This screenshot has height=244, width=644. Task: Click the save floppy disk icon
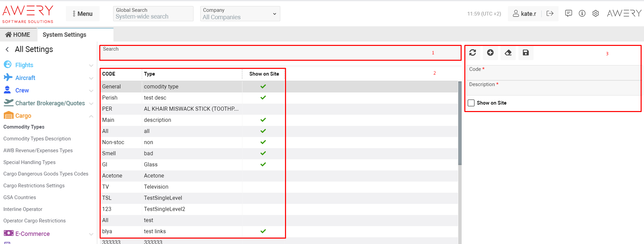[x=525, y=53]
